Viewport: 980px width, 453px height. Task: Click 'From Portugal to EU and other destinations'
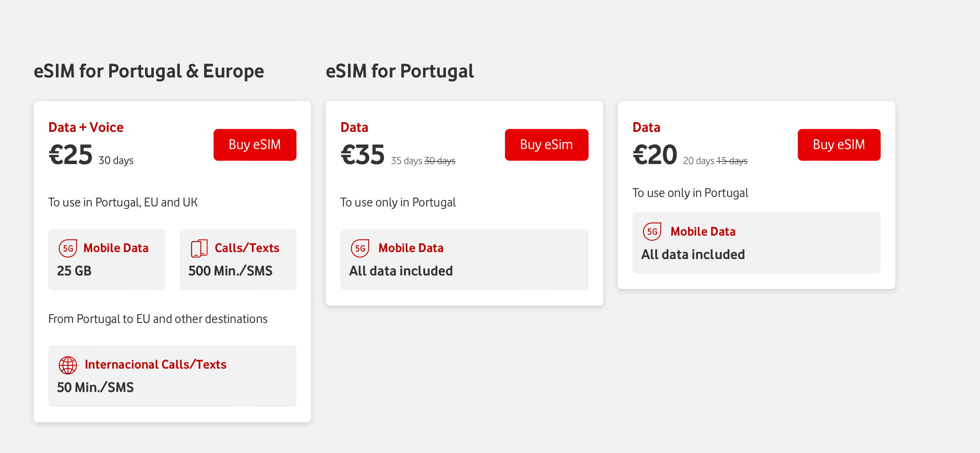[x=157, y=319]
